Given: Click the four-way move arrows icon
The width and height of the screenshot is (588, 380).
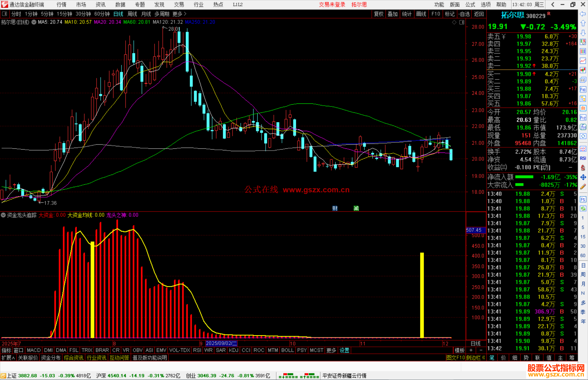Looking at the screenshot, I should (x=583, y=177).
